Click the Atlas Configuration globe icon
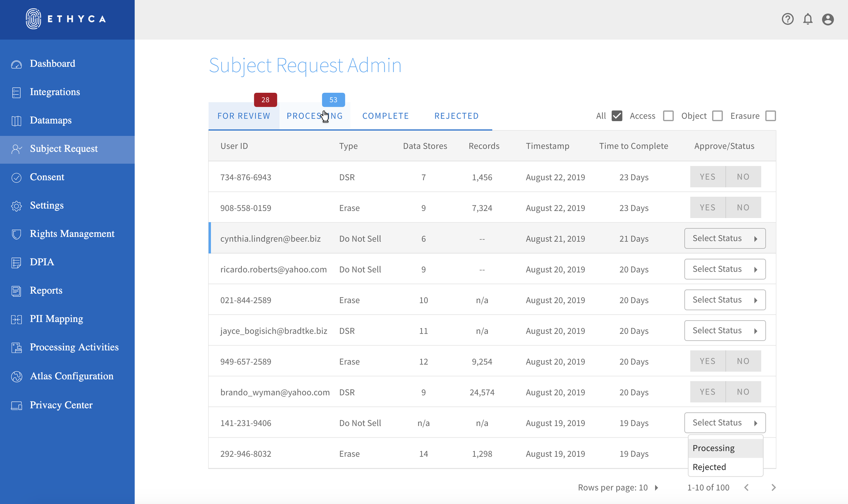848x504 pixels. 16,376
